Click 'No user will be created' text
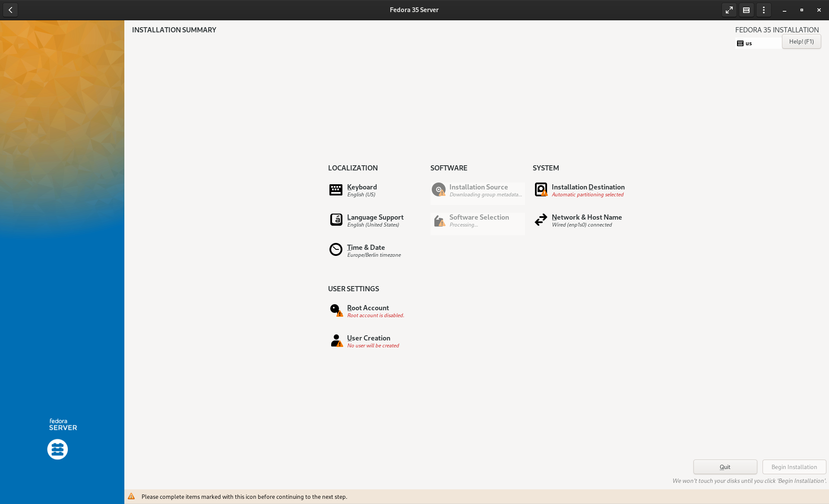This screenshot has width=829, height=504. click(373, 346)
